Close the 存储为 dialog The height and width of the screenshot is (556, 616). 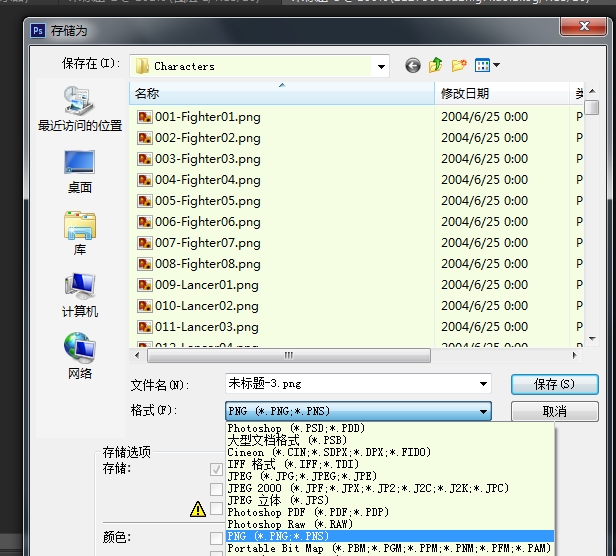[x=584, y=26]
